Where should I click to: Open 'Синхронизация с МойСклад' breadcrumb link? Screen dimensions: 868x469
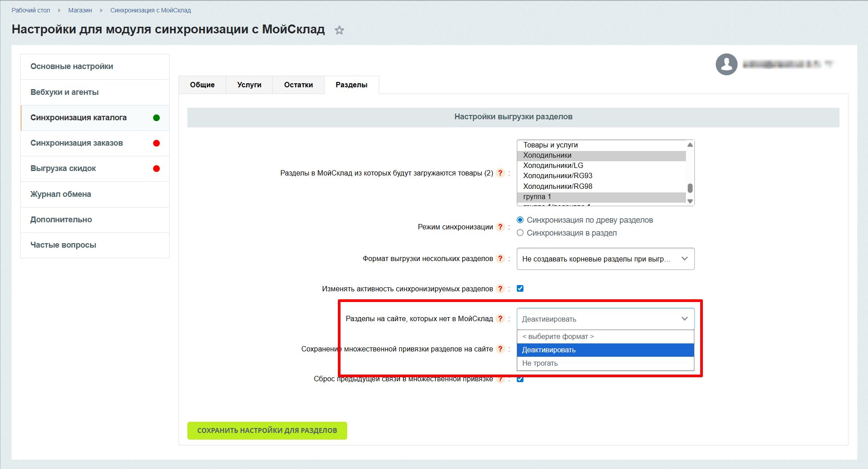pyautogui.click(x=150, y=10)
